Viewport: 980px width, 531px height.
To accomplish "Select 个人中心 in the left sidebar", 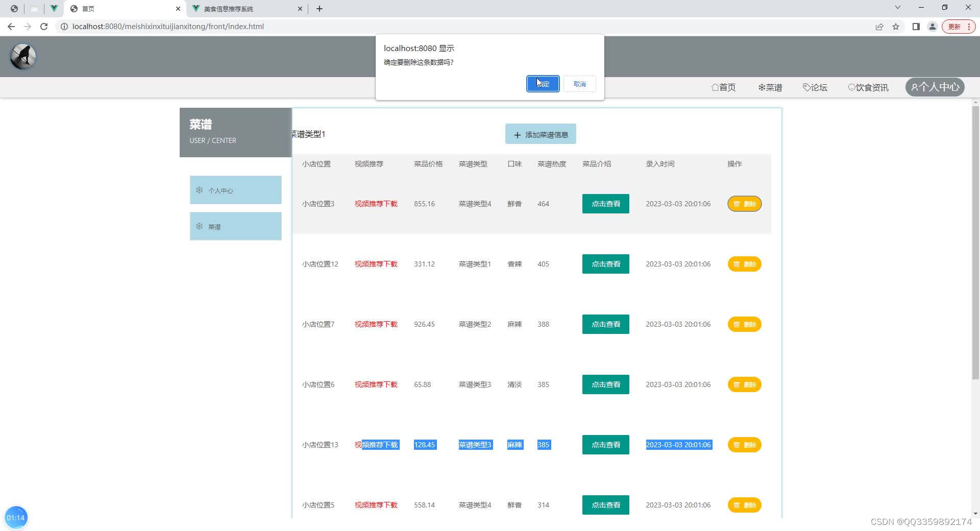I will pyautogui.click(x=236, y=190).
